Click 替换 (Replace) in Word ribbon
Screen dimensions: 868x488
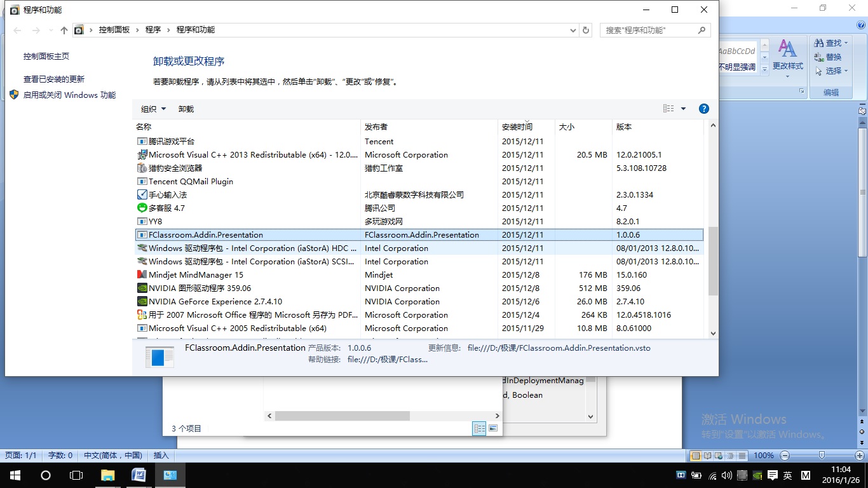pos(829,57)
